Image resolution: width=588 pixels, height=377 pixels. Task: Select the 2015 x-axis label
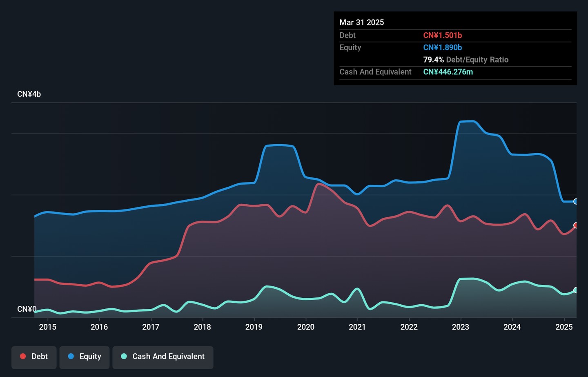(x=48, y=327)
